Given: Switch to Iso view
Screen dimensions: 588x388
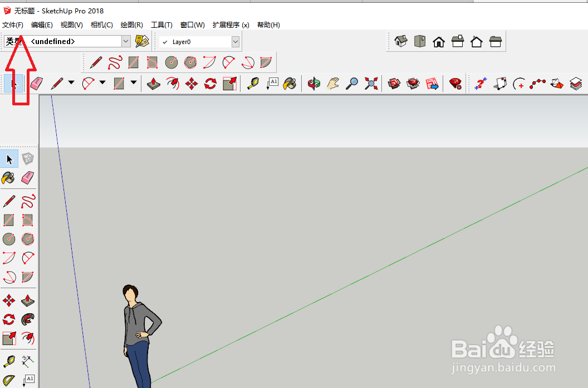Looking at the screenshot, I should (400, 41).
